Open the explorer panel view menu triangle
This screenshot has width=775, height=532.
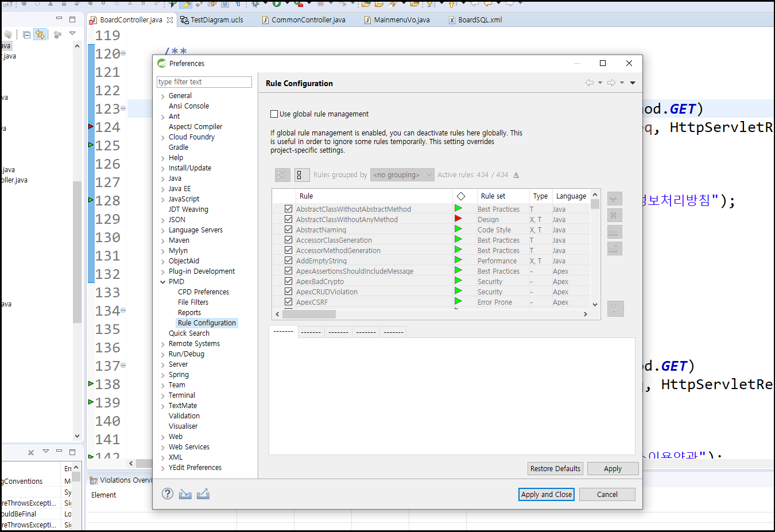(72, 34)
